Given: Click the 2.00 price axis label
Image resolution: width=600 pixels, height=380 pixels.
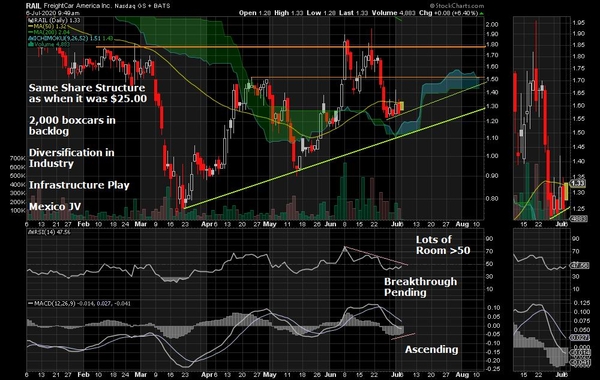Looking at the screenshot, I should click(491, 24).
